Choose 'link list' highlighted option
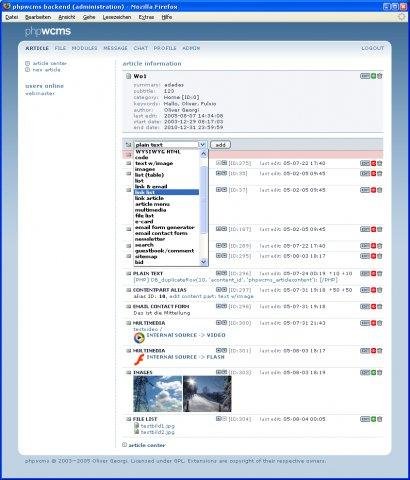 [x=166, y=192]
